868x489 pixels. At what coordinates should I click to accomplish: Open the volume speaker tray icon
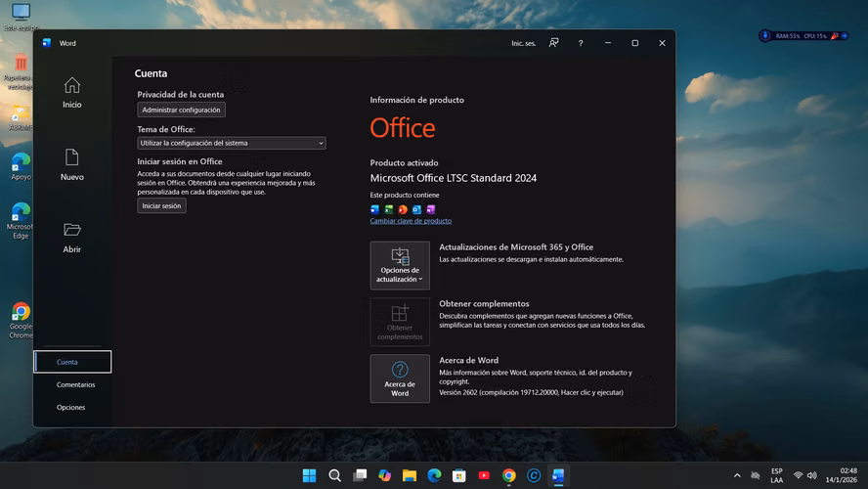[x=812, y=475]
